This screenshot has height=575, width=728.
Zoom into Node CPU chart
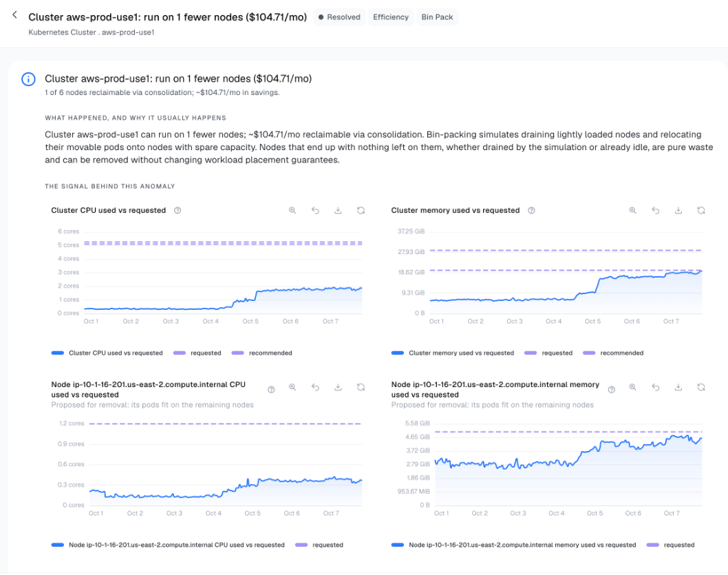(x=292, y=387)
